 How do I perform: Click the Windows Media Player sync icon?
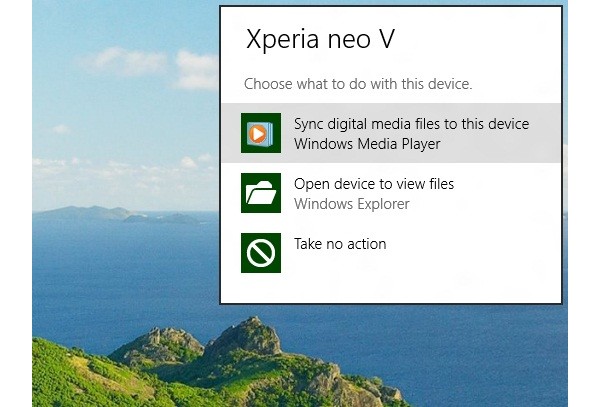[261, 133]
